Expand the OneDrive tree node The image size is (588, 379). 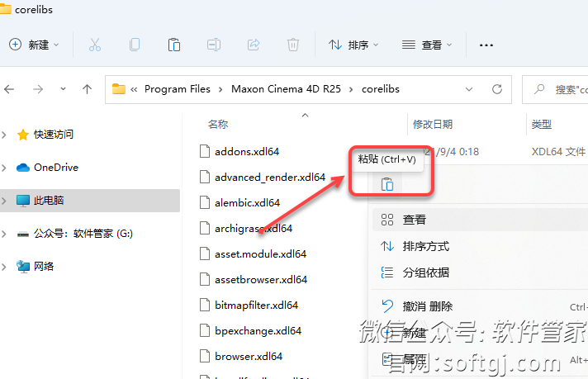coord(4,168)
